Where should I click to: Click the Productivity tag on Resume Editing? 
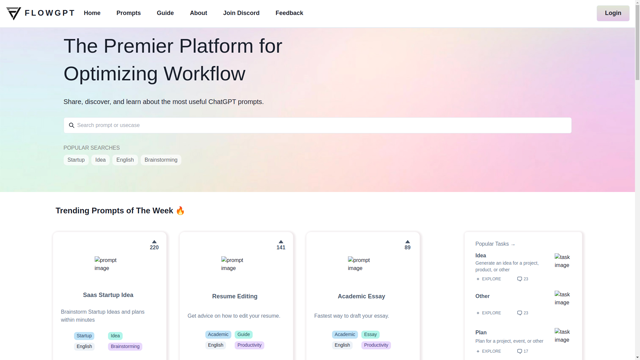[x=249, y=345]
